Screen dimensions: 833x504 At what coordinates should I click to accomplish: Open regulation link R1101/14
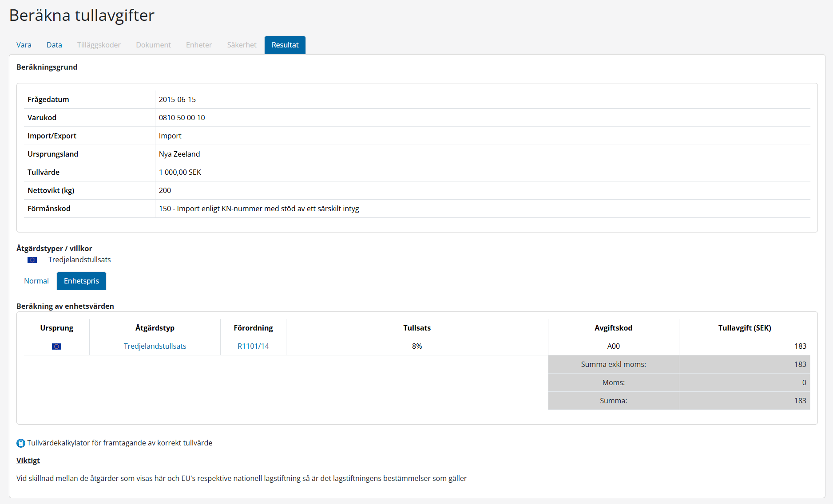pyautogui.click(x=253, y=346)
